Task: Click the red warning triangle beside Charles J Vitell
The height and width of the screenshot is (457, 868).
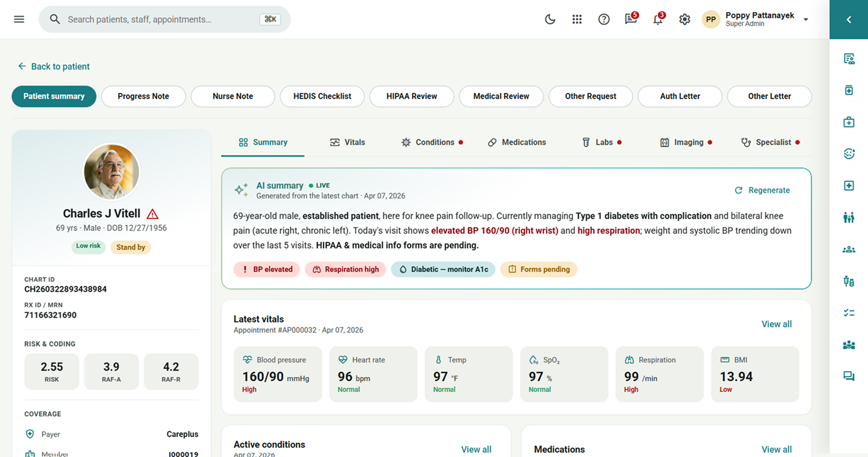Action: pos(153,214)
